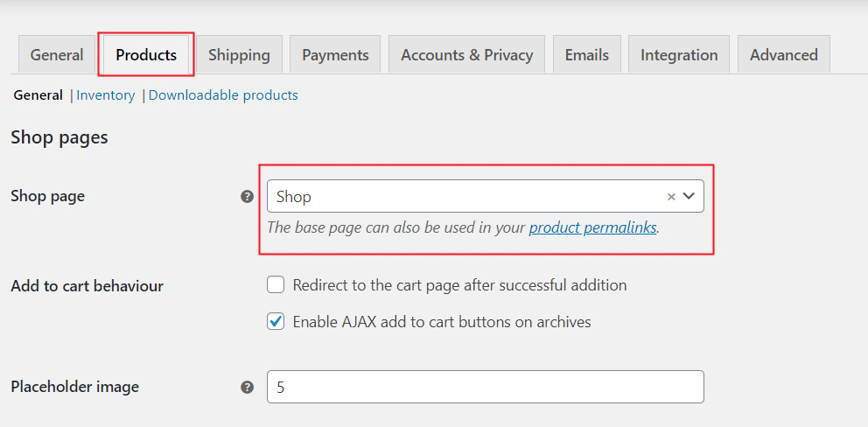Image resolution: width=868 pixels, height=427 pixels.
Task: Select the Advanced tab
Action: coord(783,55)
